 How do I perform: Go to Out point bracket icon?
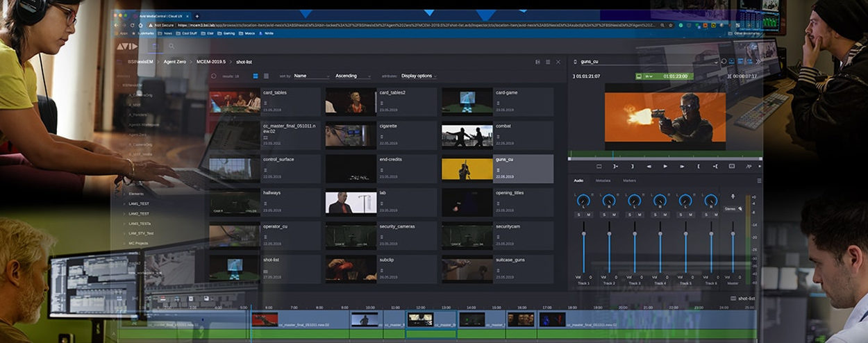(x=715, y=167)
